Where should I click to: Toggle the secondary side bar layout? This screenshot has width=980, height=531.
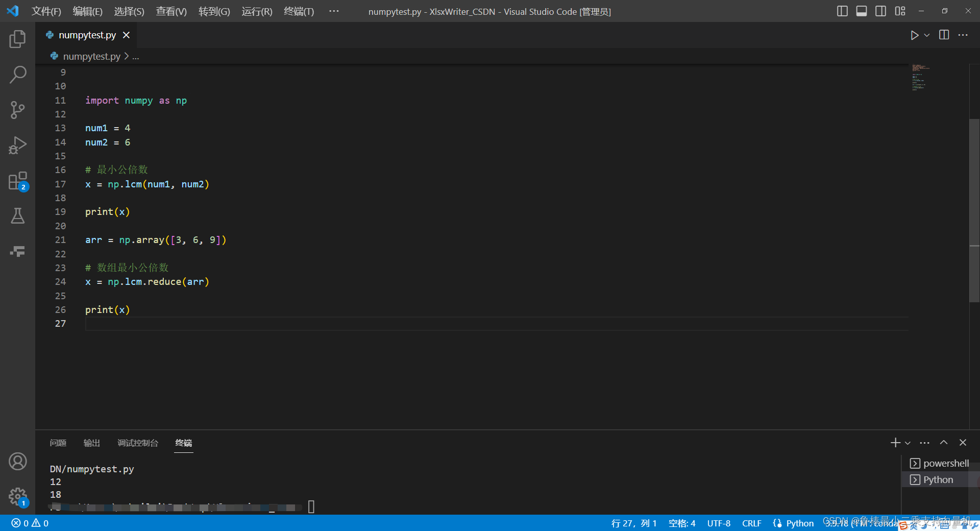pos(880,11)
